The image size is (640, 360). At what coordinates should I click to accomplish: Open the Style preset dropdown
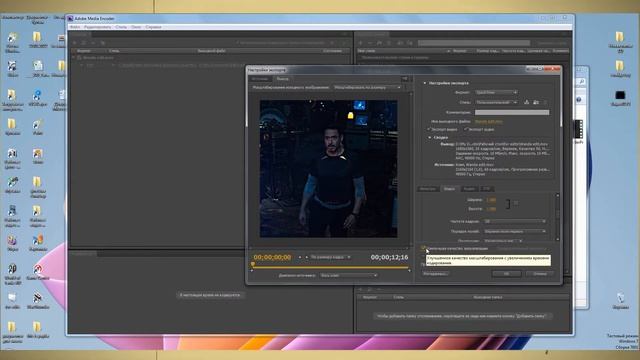coord(496,102)
